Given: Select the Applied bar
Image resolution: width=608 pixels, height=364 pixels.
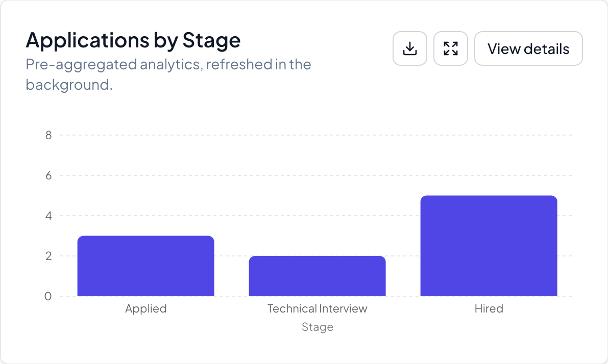Looking at the screenshot, I should (x=146, y=266).
